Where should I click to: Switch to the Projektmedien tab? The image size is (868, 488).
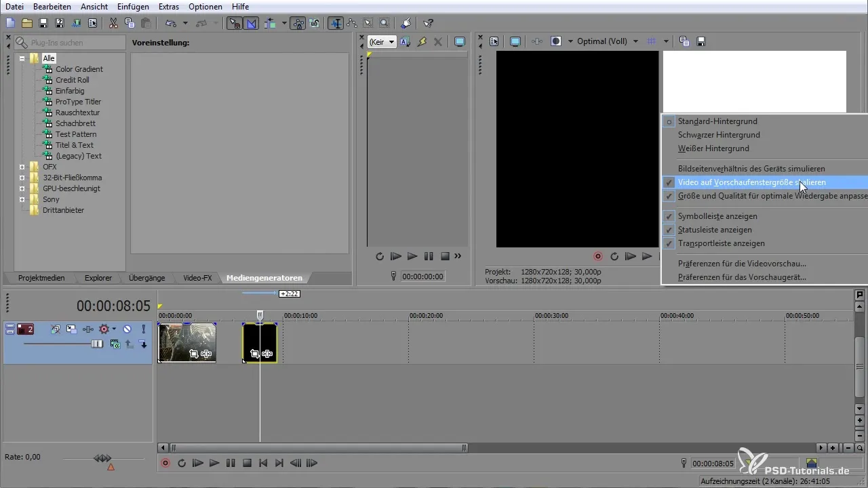(41, 278)
